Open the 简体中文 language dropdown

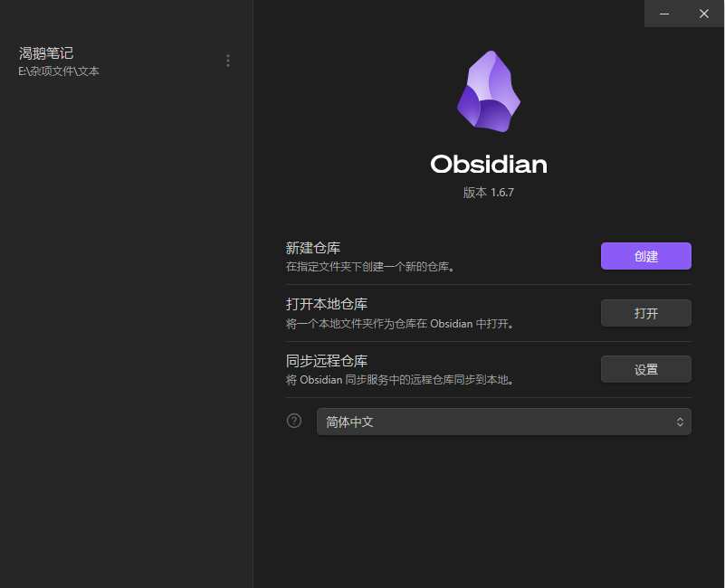(x=504, y=422)
